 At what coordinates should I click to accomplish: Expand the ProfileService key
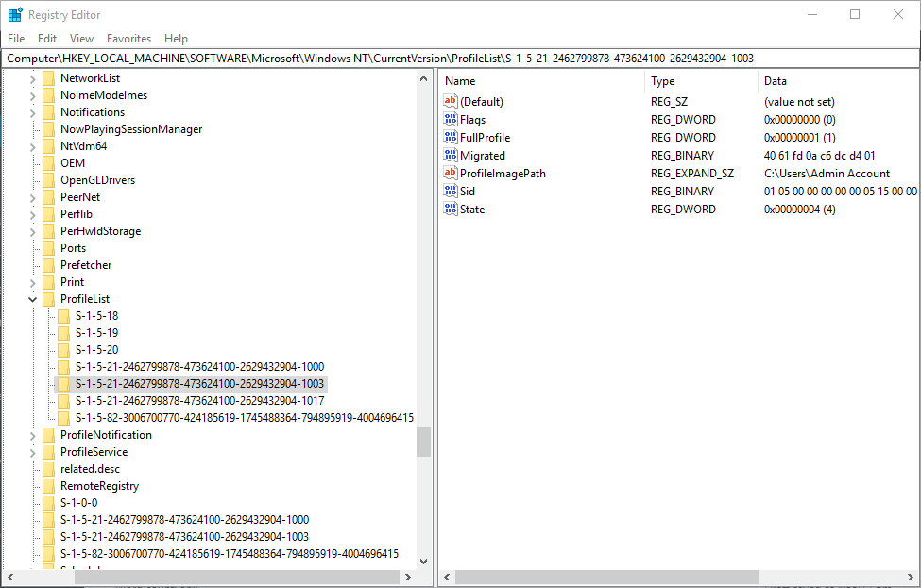[33, 453]
